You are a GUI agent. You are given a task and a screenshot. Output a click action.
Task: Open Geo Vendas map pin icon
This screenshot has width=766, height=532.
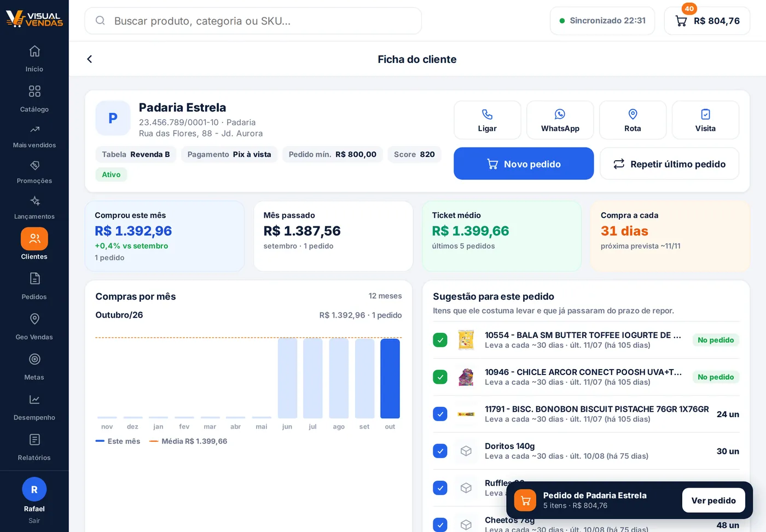[34, 319]
